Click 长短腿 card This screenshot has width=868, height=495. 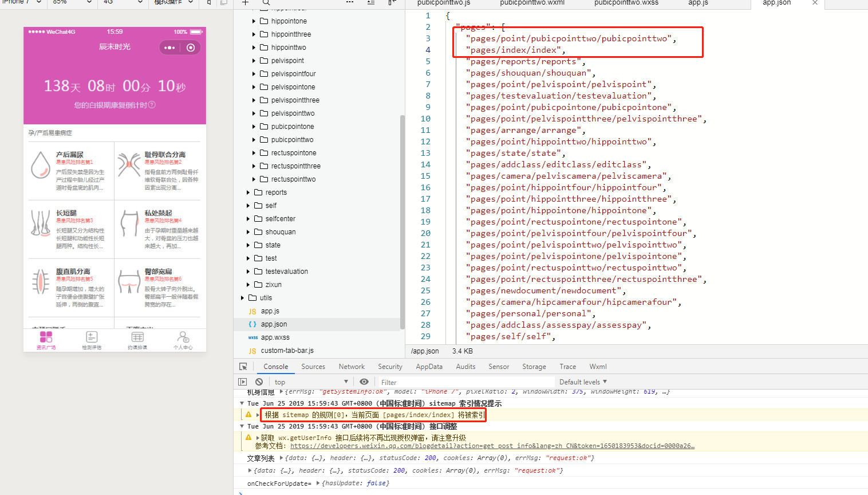pos(70,229)
